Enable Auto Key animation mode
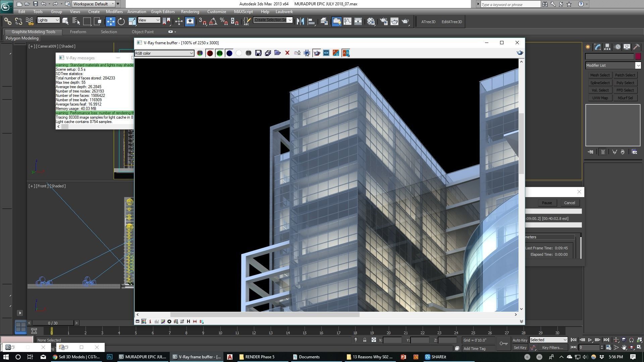 pos(520,340)
